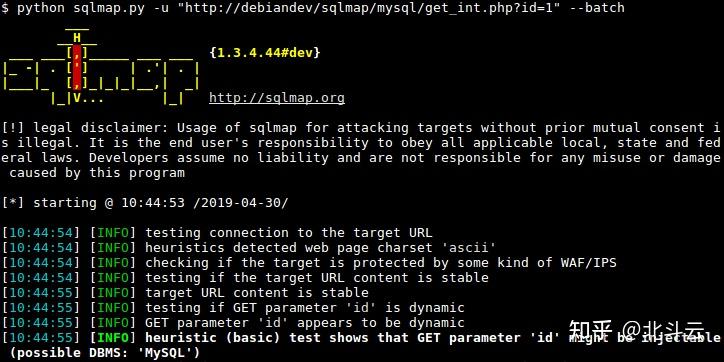
Task: Click the $ shell prompt symbol
Action: [x=5, y=8]
